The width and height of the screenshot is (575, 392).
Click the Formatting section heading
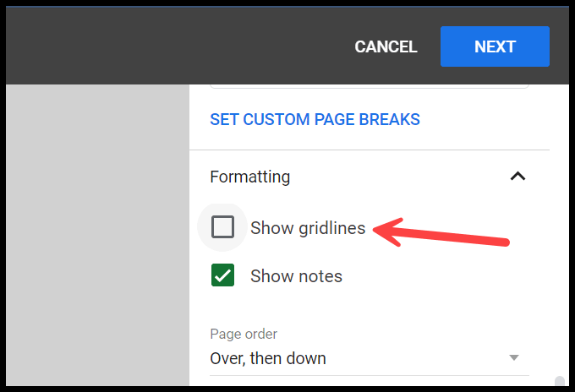250,177
